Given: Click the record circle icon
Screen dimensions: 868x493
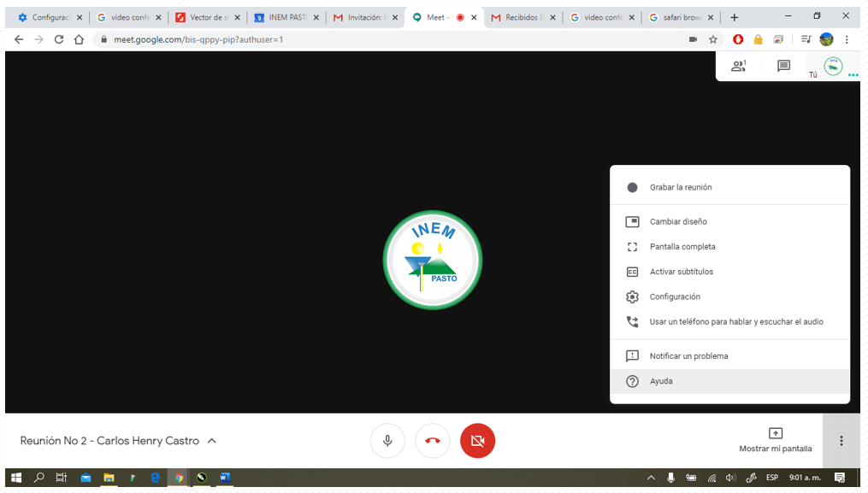Looking at the screenshot, I should [632, 188].
